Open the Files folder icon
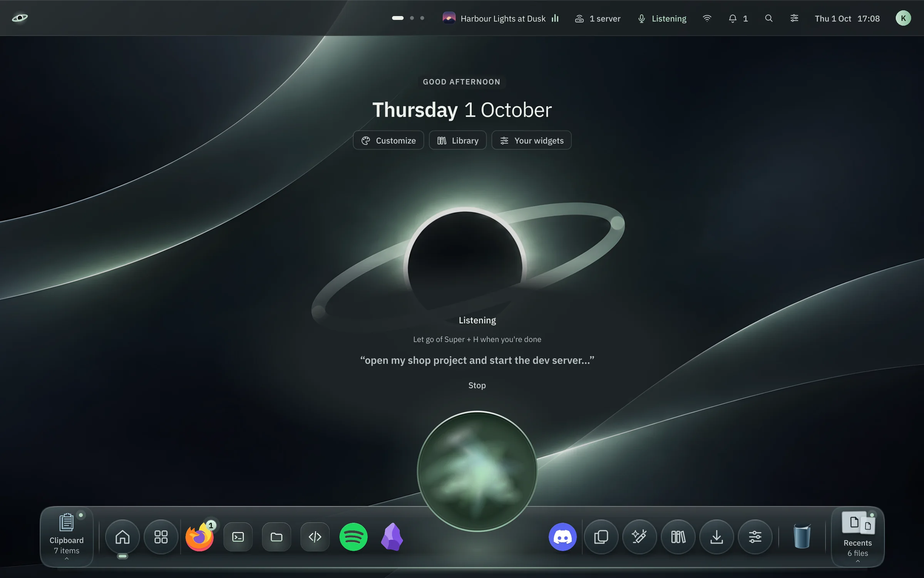The height and width of the screenshot is (578, 924). (276, 537)
